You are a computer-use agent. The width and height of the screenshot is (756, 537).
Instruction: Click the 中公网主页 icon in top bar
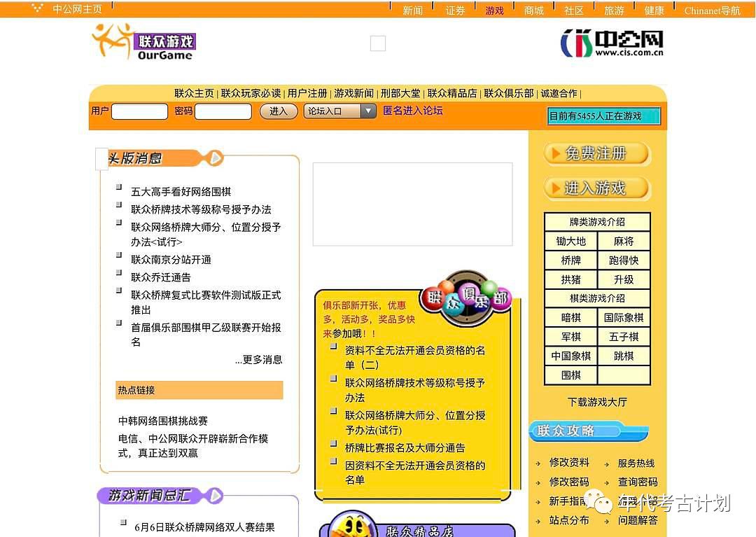point(38,9)
